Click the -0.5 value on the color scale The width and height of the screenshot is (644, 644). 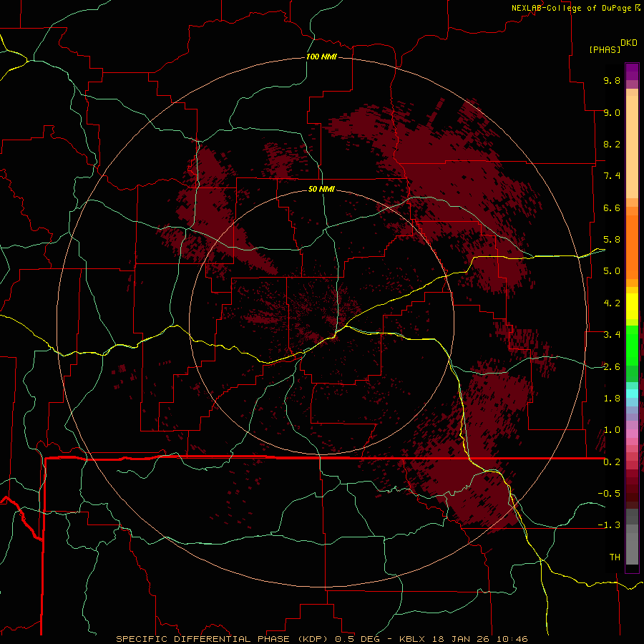click(x=609, y=494)
